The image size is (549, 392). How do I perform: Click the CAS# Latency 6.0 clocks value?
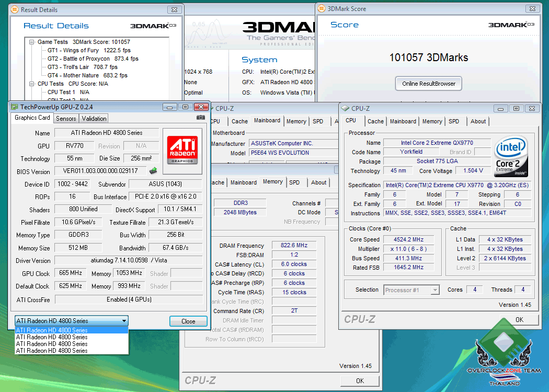(294, 264)
